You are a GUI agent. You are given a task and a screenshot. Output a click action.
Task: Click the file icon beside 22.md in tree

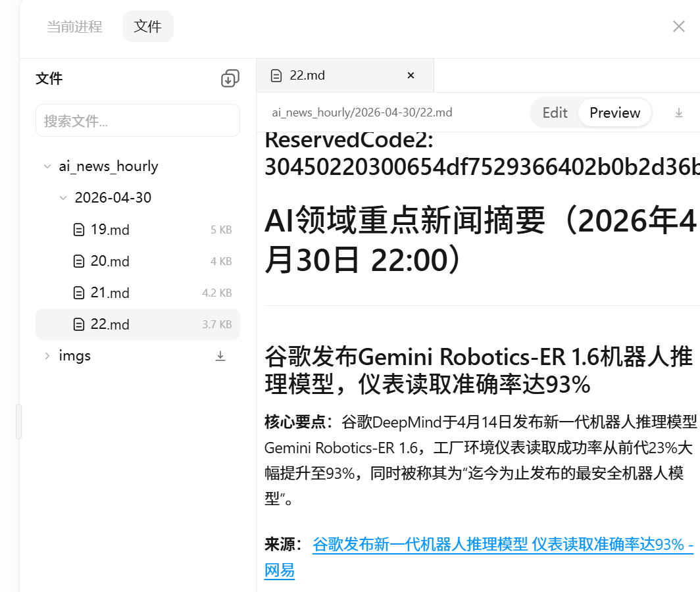78,324
